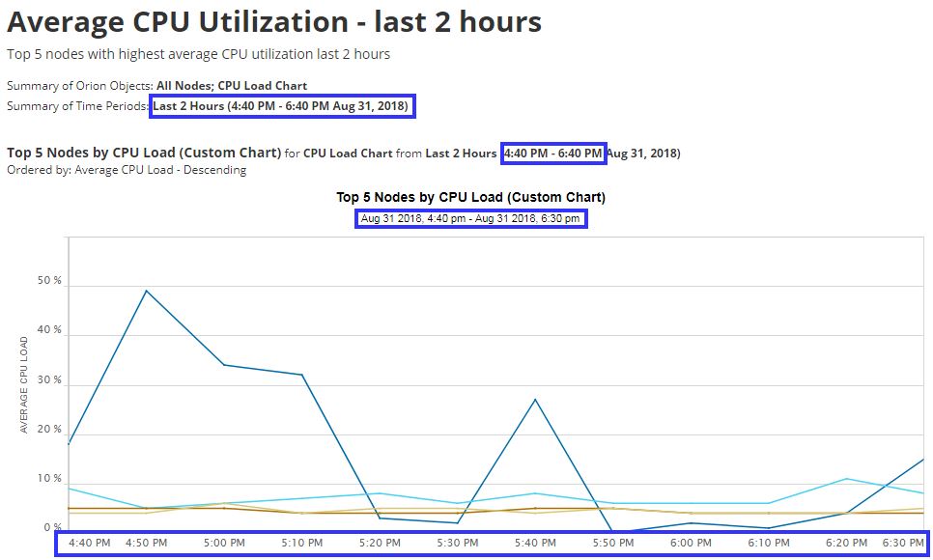
Task: Click the chart plot area background
Action: point(724,338)
